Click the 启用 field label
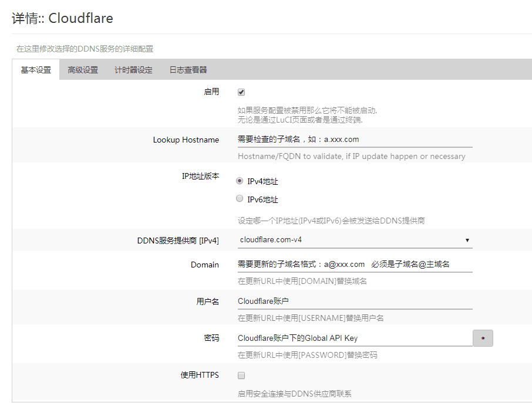532x403 pixels. point(211,92)
